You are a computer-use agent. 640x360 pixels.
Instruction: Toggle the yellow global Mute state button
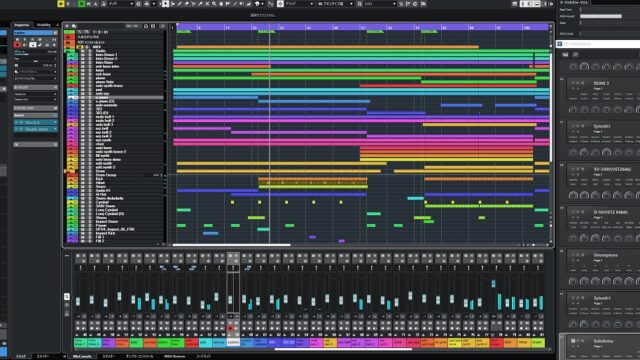(x=61, y=4)
